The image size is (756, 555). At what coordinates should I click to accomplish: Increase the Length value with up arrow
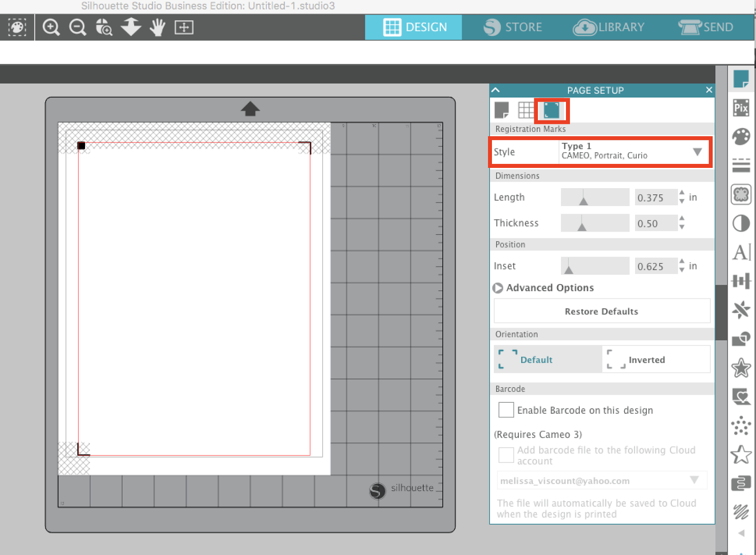681,193
